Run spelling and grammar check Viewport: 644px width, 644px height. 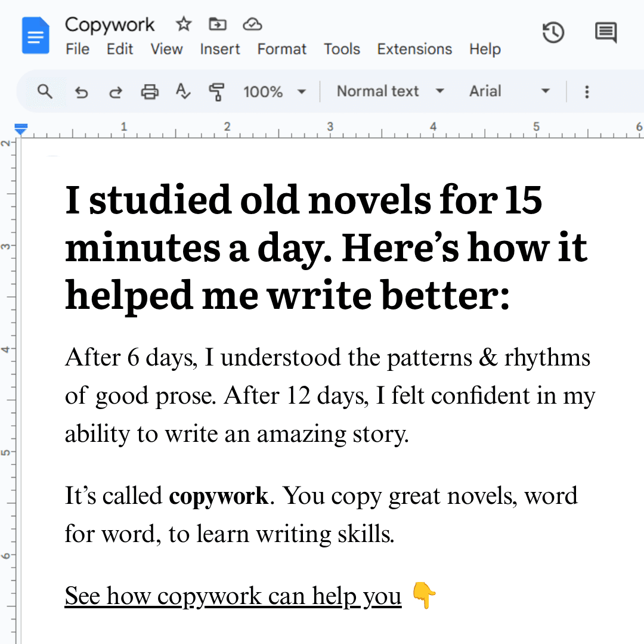pos(183,91)
